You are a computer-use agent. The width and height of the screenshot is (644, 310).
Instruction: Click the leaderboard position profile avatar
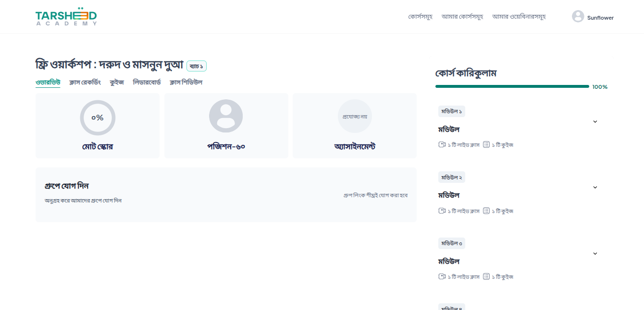[x=226, y=116]
